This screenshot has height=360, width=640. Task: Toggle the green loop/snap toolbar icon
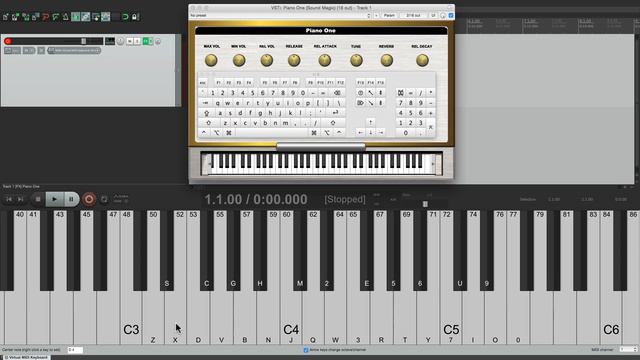click(x=125, y=17)
